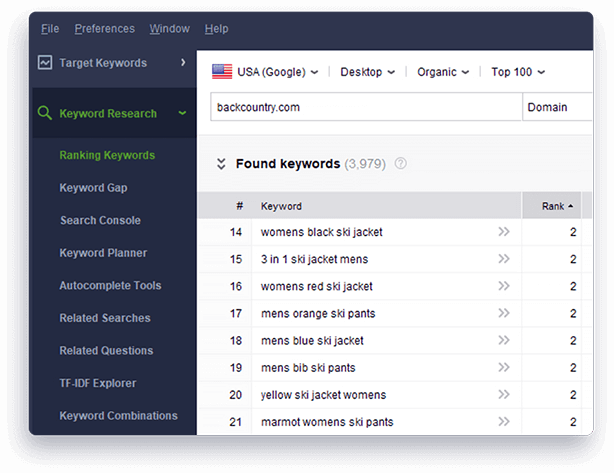Select the keyword 'womens red ski jacket'

click(316, 286)
